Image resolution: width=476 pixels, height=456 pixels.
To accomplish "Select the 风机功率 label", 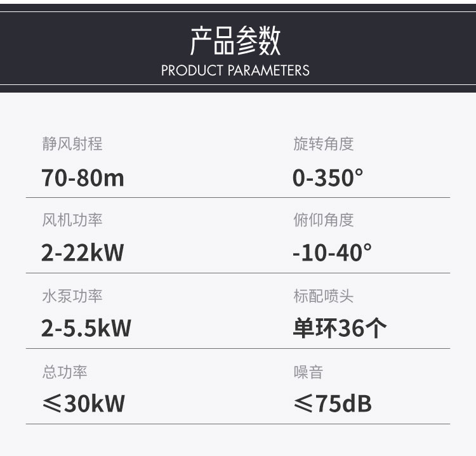I will pos(72,220).
